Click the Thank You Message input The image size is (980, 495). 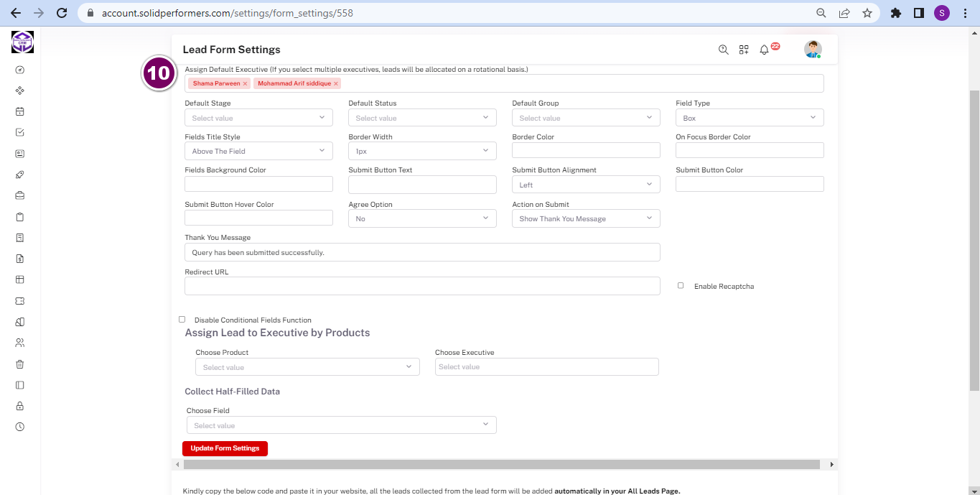pos(422,252)
